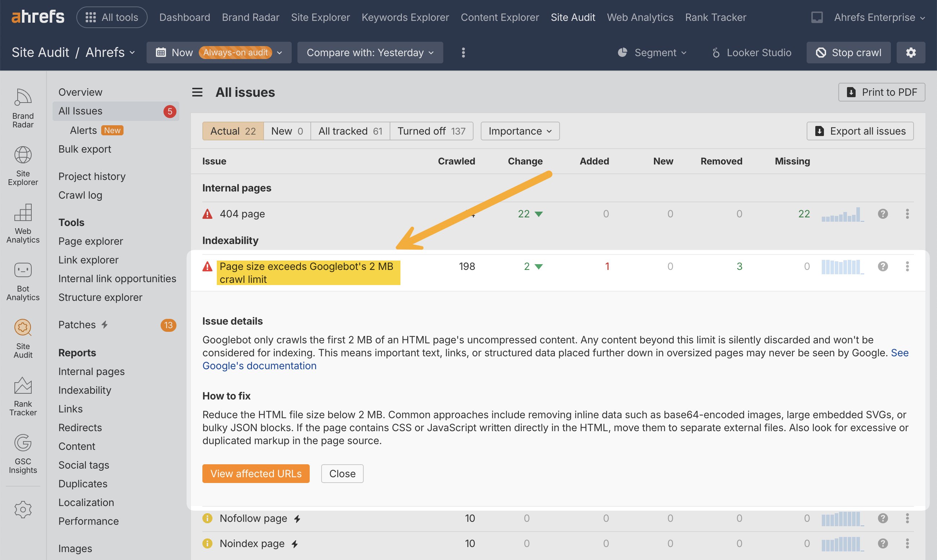Open Brand Radar from the left sidebar
This screenshot has height=560, width=937.
(23, 108)
